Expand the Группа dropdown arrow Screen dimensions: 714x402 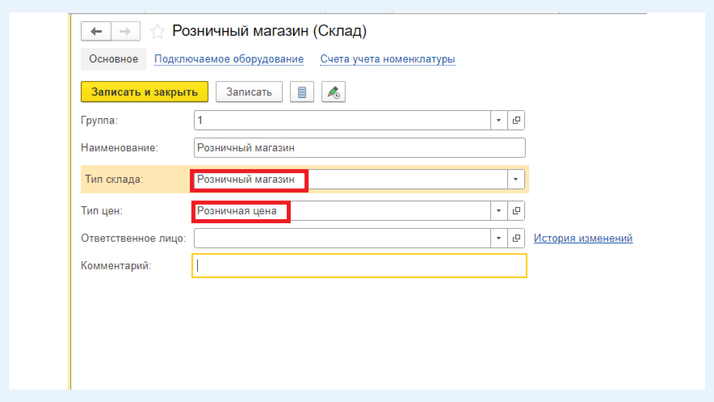(x=499, y=120)
